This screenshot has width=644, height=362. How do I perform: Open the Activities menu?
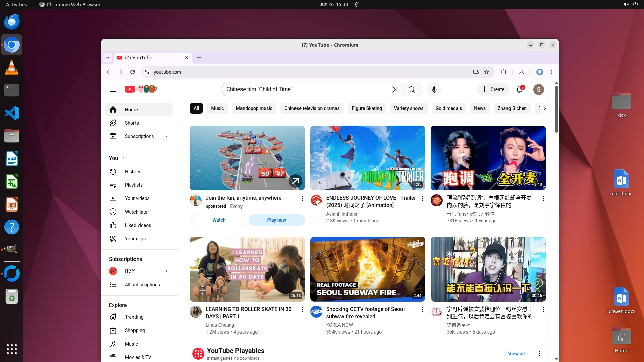tap(16, 5)
